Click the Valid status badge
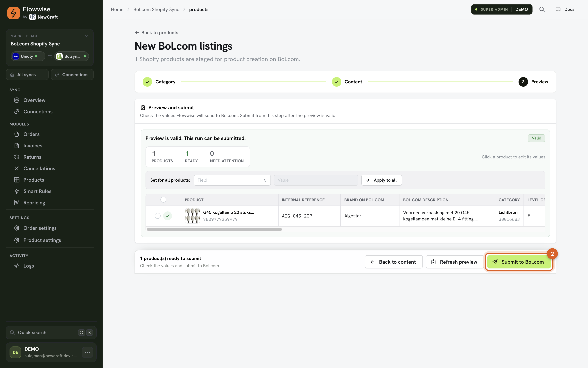Screen dimensions: 588x368 [536, 138]
